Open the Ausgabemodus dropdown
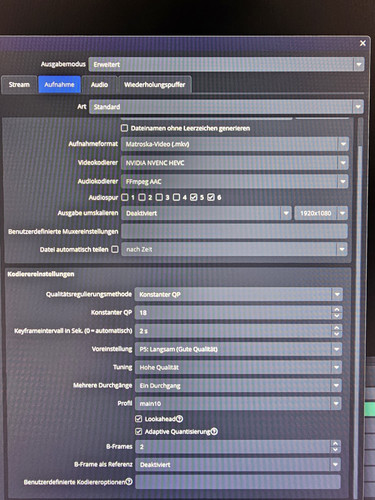The height and width of the screenshot is (500, 375). 226,64
